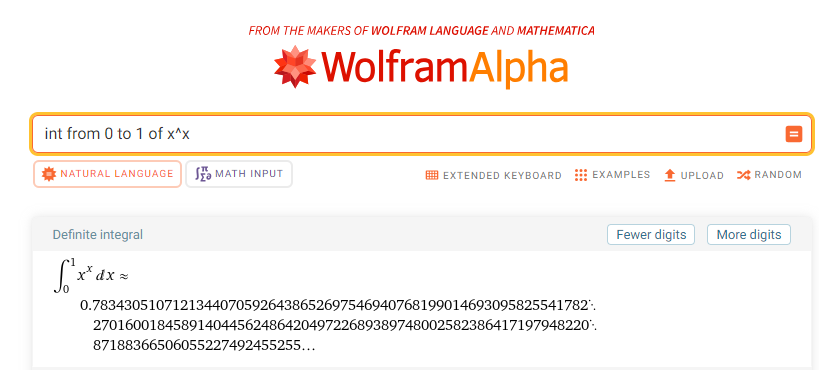Click the query input field
819x370 pixels.
407,134
